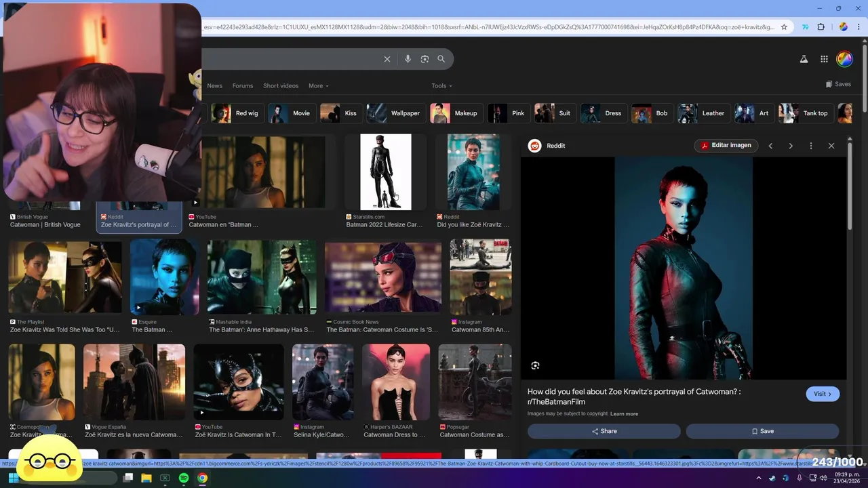Open File Explorer from the taskbar
This screenshot has height=488, width=868.
(x=146, y=479)
